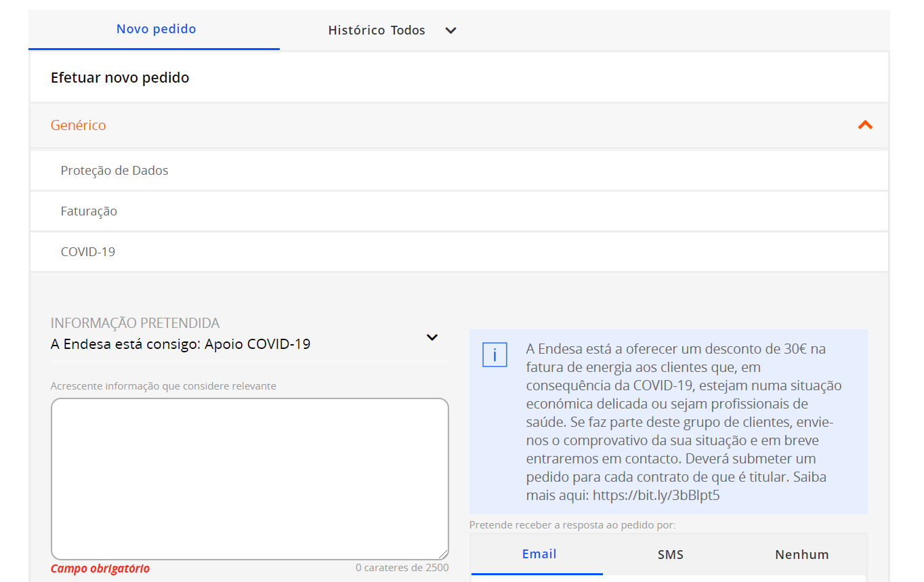Collapse the Genérico section label
This screenshot has width=924, height=582.
(79, 125)
